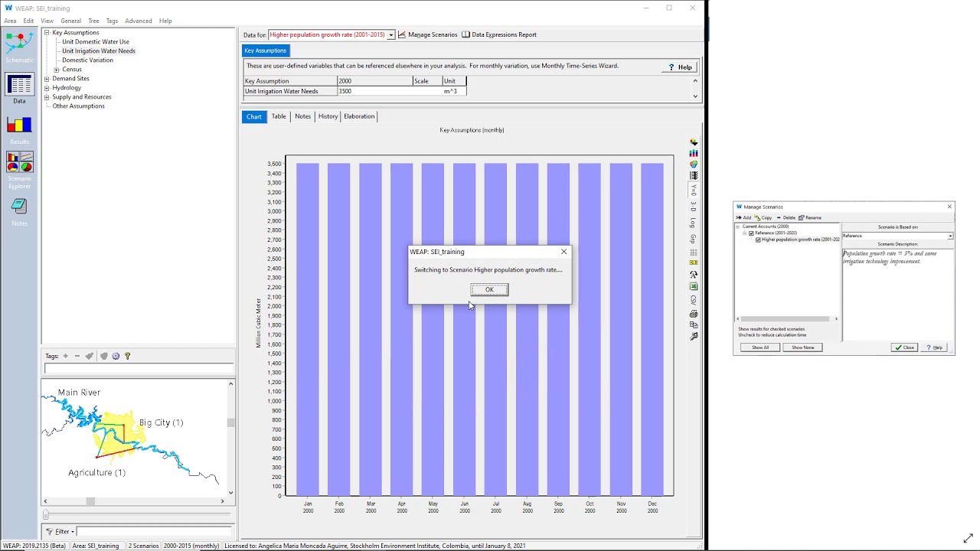
Task: Open Data Expressions Report
Action: (498, 34)
